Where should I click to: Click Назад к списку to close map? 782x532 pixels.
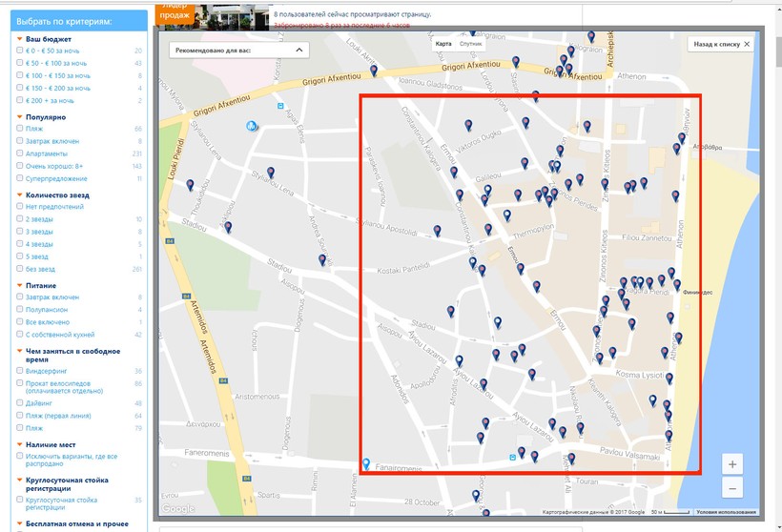tap(721, 44)
